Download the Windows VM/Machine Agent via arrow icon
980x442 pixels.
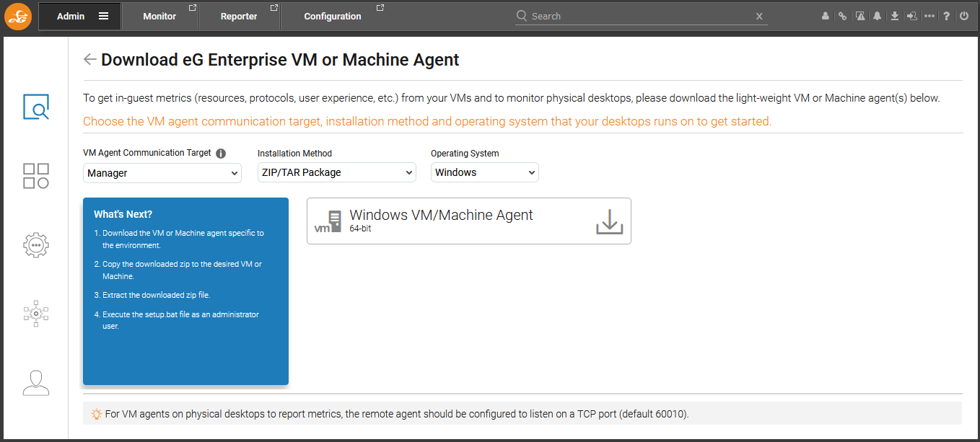(x=609, y=221)
